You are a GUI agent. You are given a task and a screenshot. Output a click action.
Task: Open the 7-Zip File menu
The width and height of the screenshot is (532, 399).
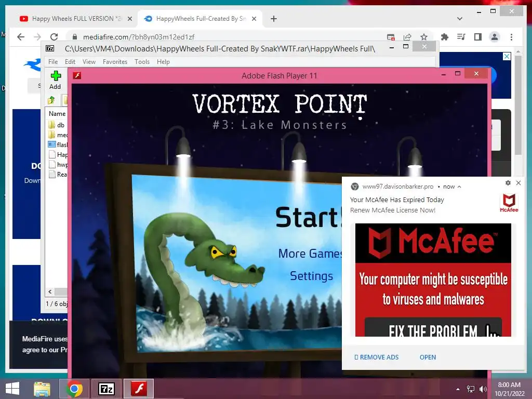(53, 62)
